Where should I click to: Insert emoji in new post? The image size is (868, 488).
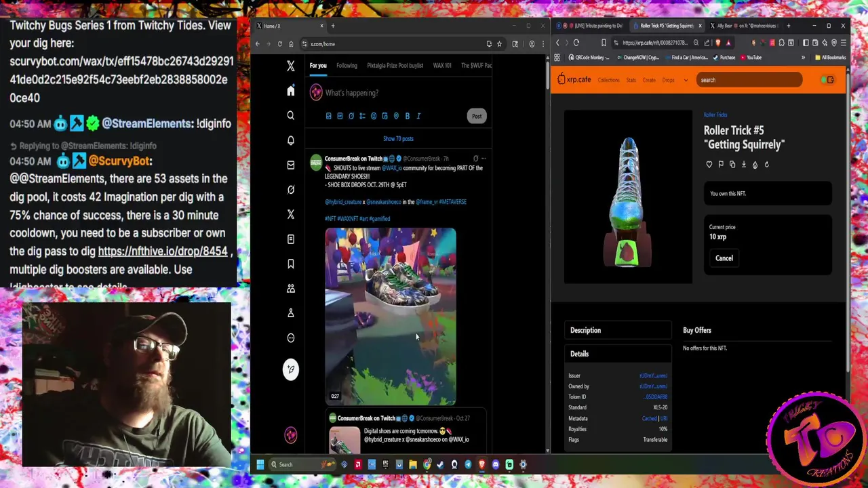pos(374,116)
